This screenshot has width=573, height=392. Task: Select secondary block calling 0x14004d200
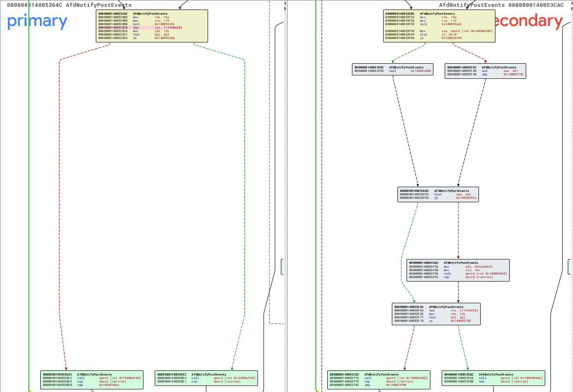tap(392, 69)
